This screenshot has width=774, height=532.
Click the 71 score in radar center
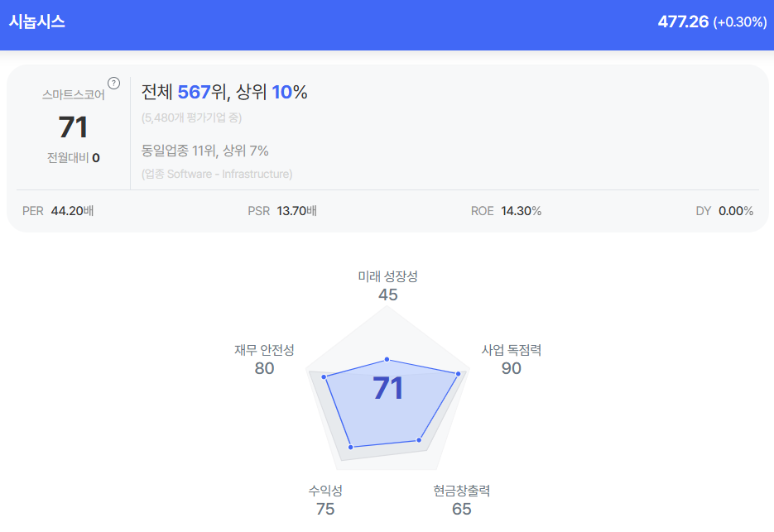pyautogui.click(x=387, y=389)
